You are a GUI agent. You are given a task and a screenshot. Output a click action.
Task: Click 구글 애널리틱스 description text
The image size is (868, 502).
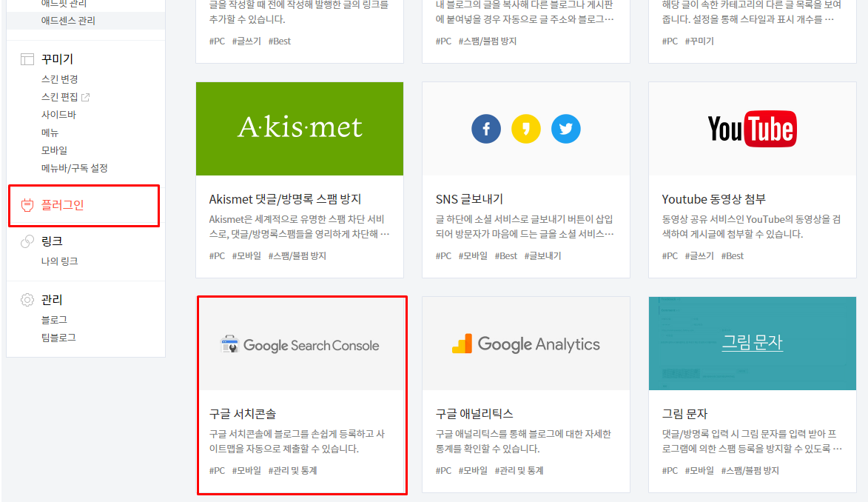[523, 441]
